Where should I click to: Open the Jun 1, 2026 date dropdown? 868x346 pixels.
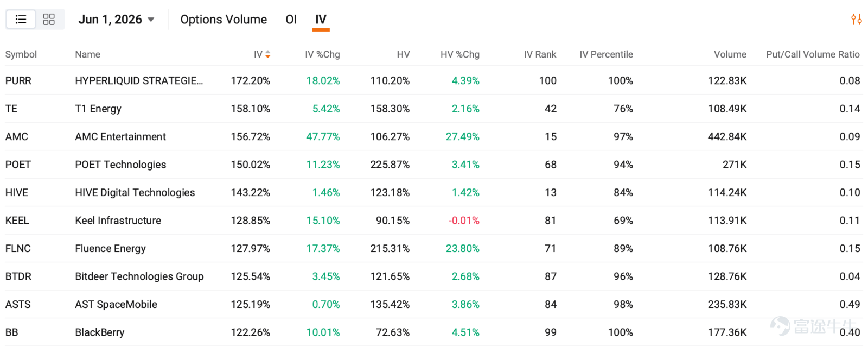[116, 20]
